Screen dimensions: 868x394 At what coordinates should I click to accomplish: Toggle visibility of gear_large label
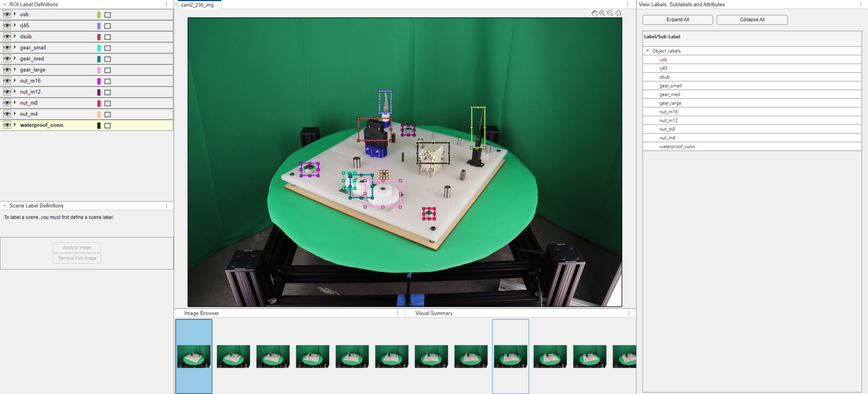tap(7, 70)
